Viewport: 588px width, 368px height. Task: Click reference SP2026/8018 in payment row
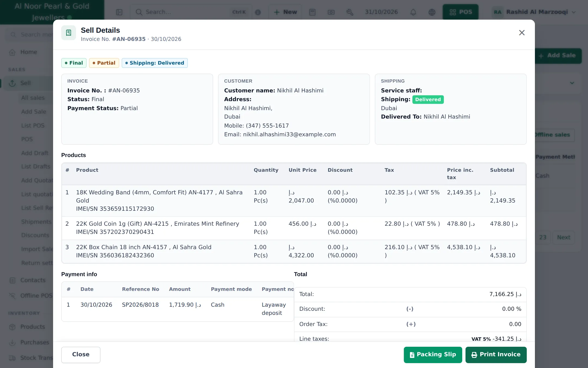pyautogui.click(x=140, y=305)
